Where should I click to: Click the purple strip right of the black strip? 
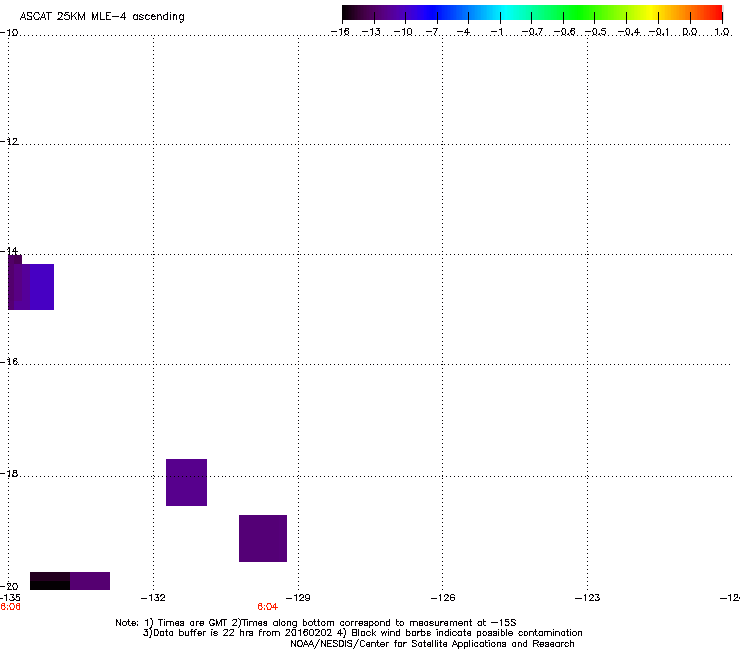pos(90,581)
